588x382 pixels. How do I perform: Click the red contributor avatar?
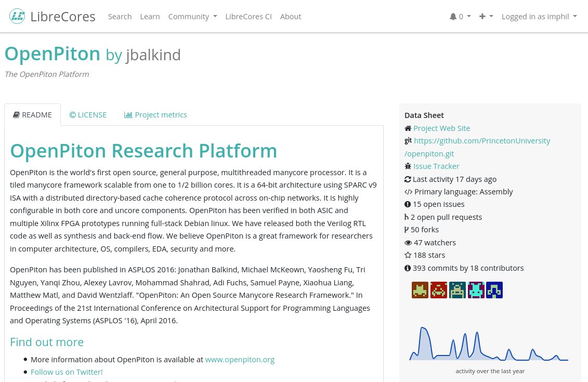439,290
